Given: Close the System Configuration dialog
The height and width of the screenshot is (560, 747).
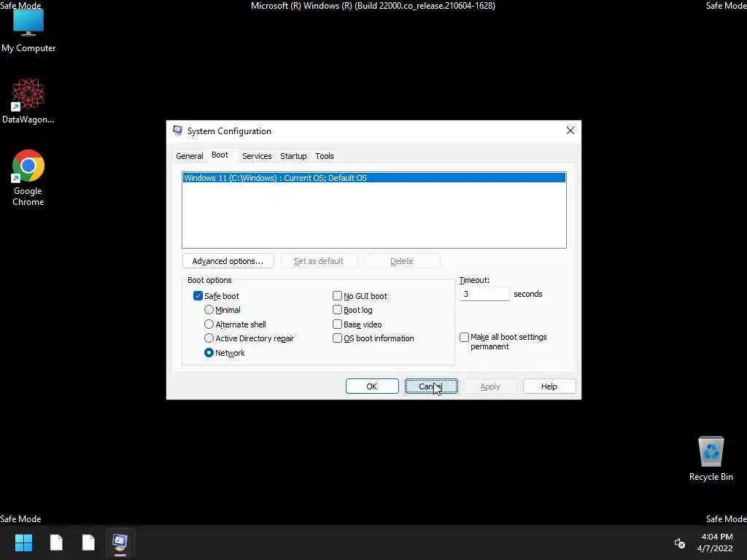Looking at the screenshot, I should [x=570, y=131].
